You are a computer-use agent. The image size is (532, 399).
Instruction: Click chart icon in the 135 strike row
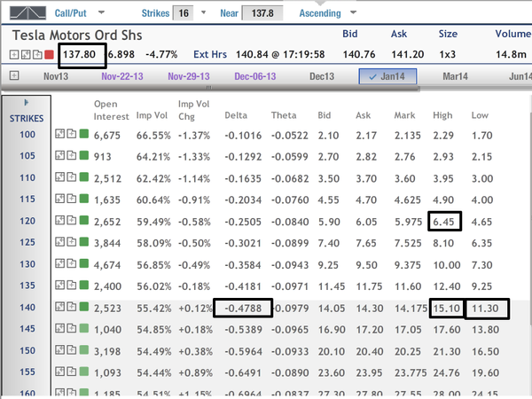tap(59, 285)
